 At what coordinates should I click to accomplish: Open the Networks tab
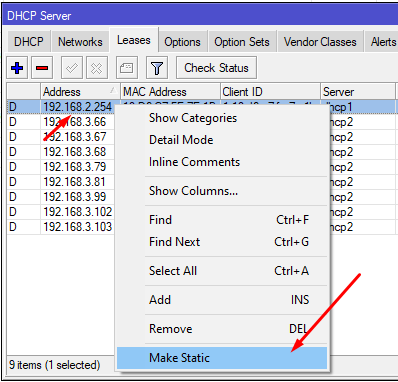tap(80, 42)
